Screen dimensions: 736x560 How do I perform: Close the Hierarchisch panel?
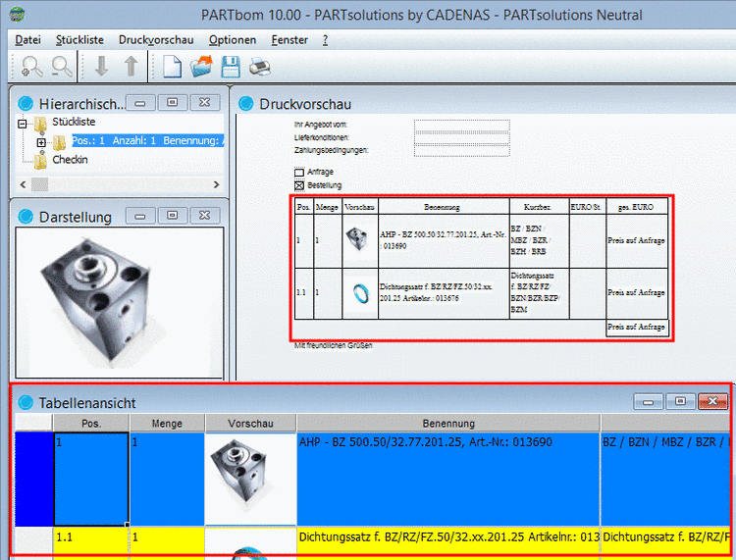tap(205, 102)
